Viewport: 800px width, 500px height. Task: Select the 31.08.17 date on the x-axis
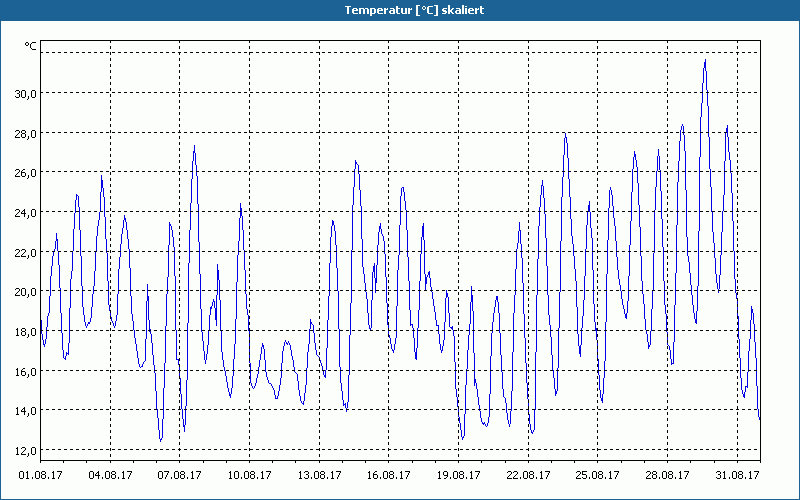click(738, 476)
